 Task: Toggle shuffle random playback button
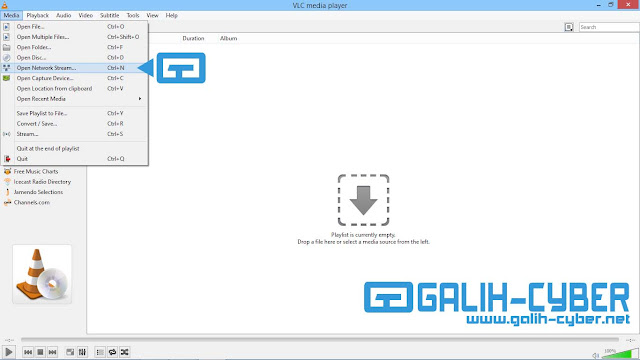click(x=124, y=352)
